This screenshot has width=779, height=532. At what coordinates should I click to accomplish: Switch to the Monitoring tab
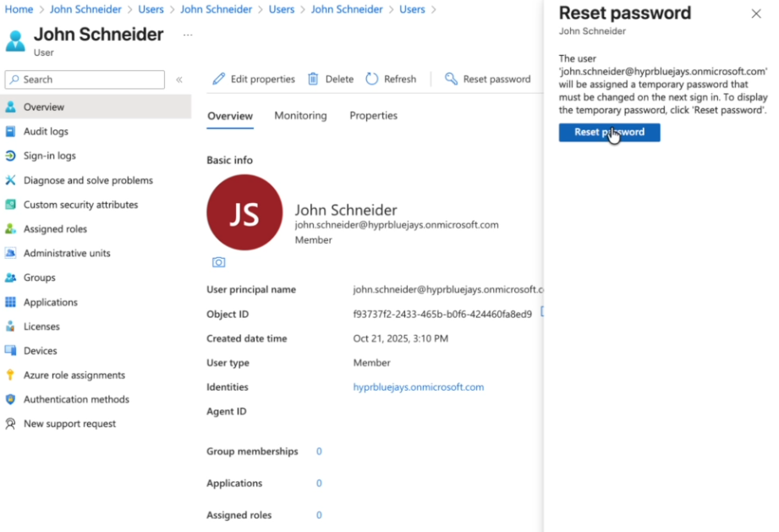[x=300, y=116]
